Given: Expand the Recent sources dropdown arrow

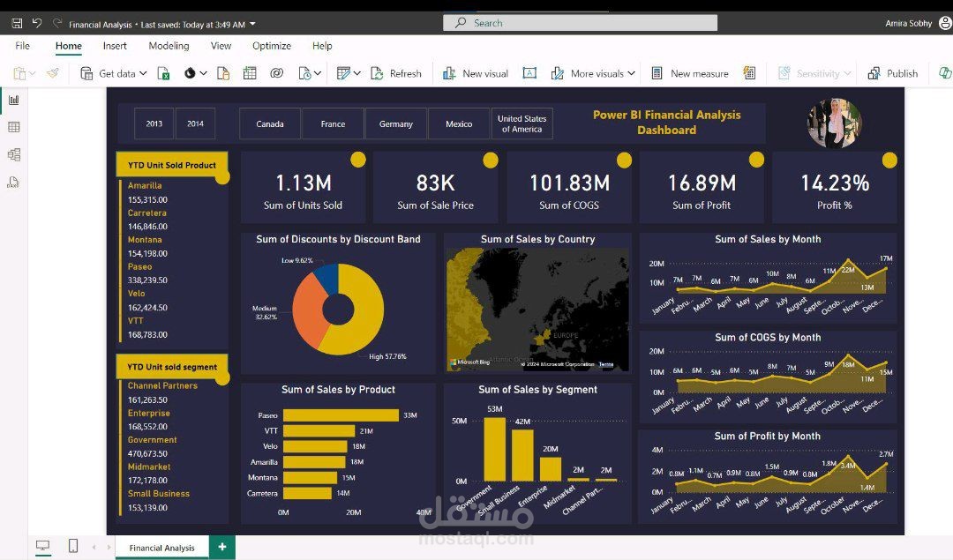Looking at the screenshot, I should (318, 73).
